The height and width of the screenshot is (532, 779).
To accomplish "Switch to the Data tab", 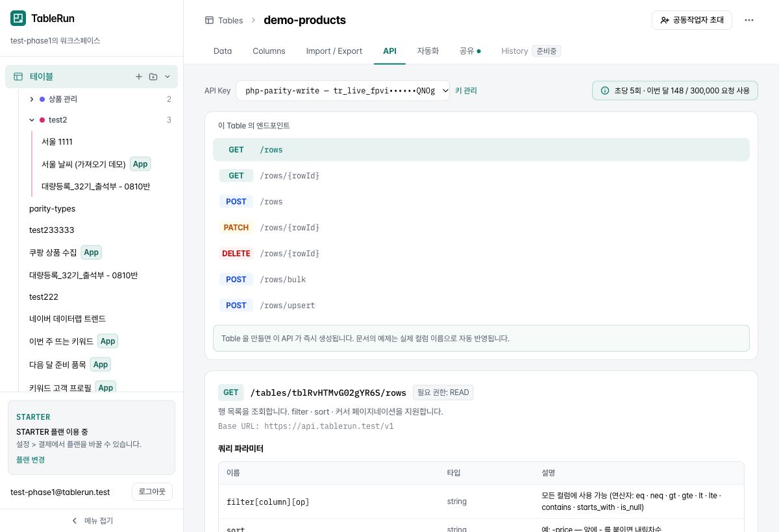I will pos(223,51).
